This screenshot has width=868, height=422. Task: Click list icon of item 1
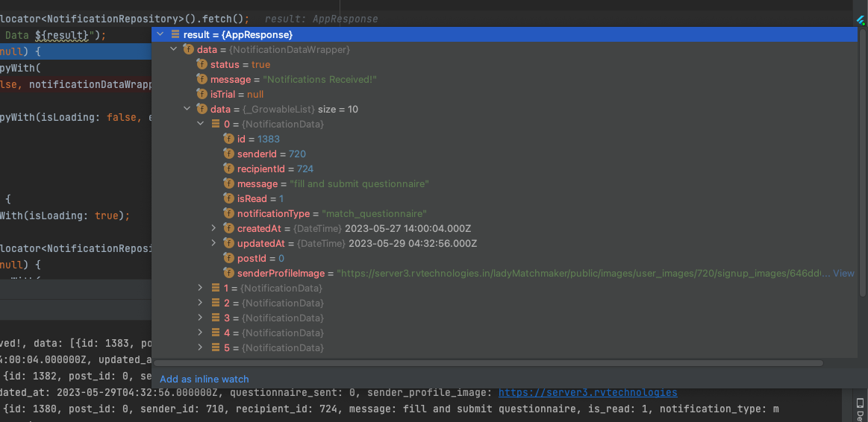[x=216, y=288]
